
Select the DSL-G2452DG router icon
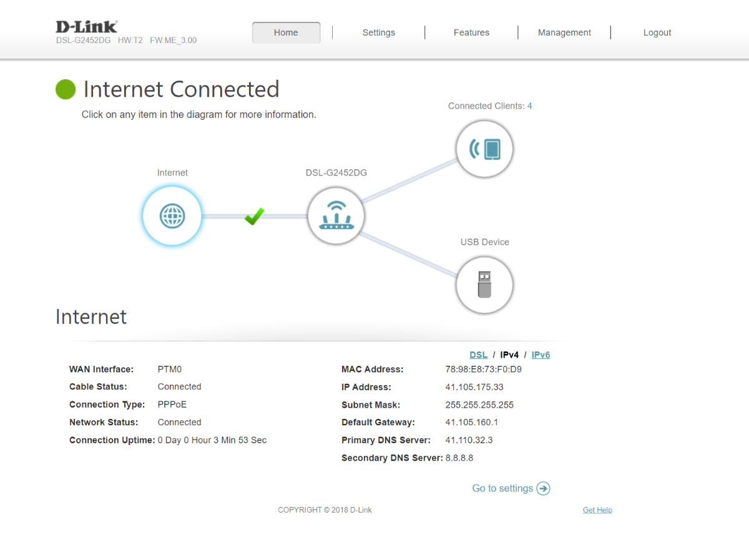click(336, 217)
